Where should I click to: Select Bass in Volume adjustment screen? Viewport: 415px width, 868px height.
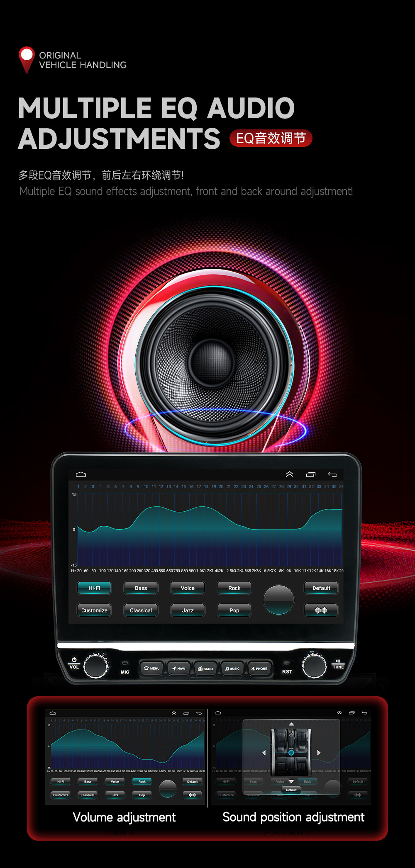click(88, 782)
